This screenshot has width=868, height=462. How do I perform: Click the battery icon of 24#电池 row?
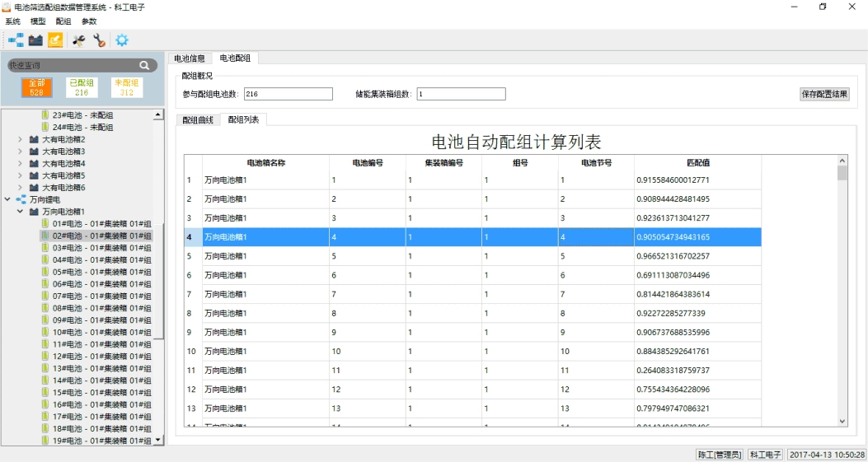click(45, 128)
